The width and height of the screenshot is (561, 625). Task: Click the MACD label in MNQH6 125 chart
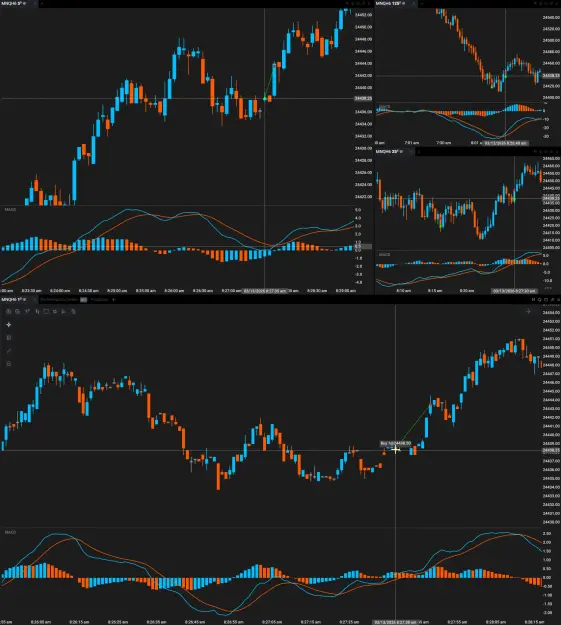tap(384, 106)
